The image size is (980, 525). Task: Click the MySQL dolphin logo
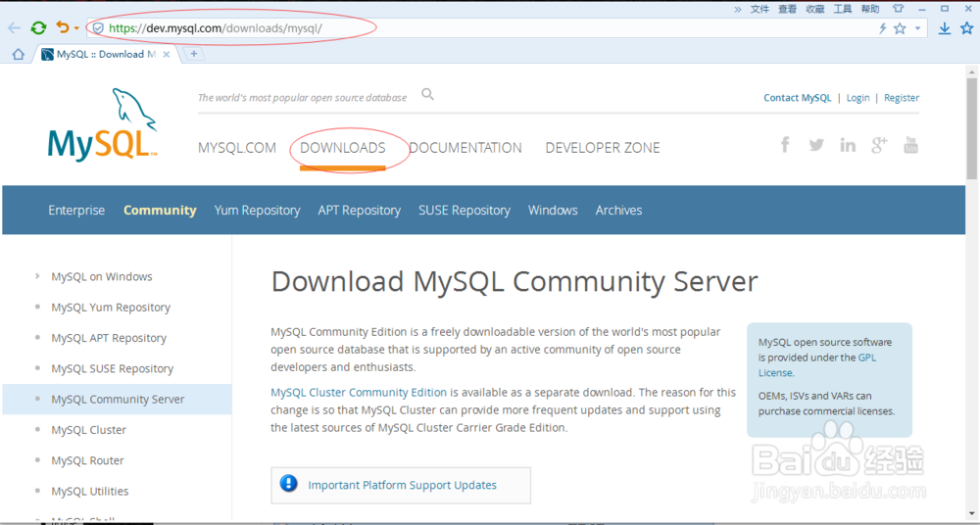(103, 123)
